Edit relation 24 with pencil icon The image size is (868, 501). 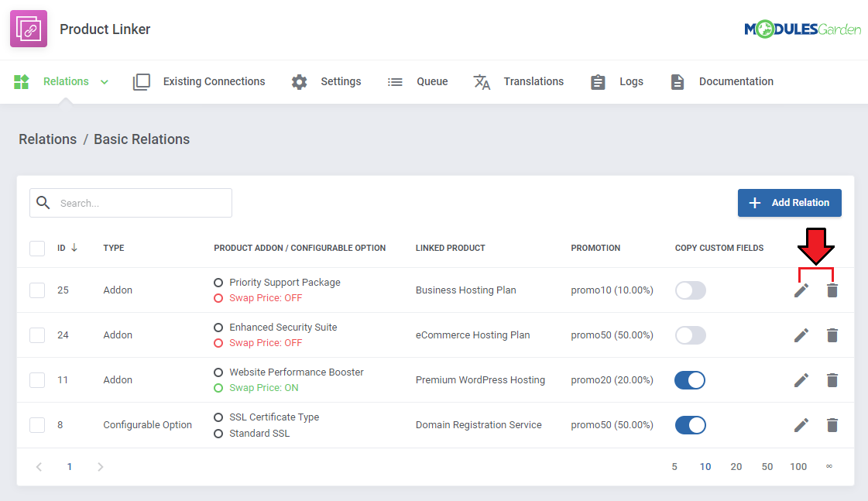pos(801,335)
